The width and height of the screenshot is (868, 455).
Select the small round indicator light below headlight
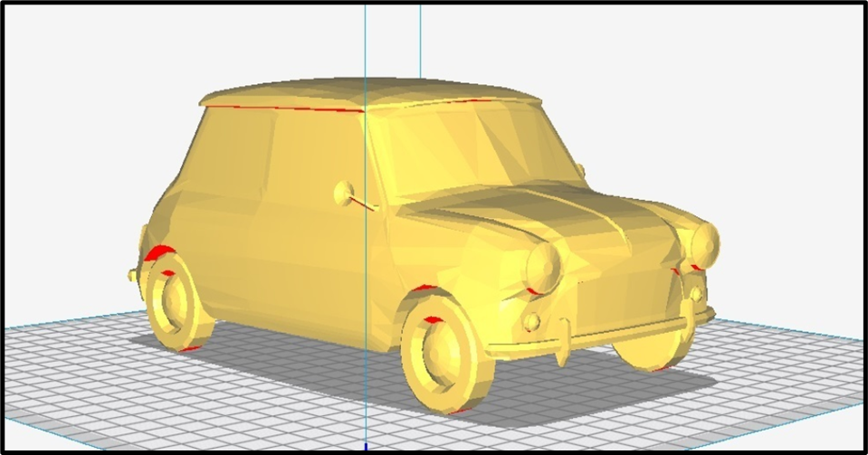[x=532, y=321]
